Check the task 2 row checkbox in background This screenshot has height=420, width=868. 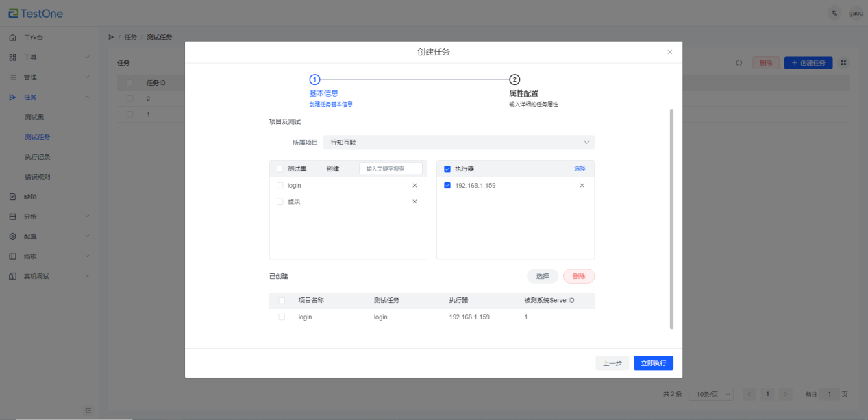coord(129,99)
